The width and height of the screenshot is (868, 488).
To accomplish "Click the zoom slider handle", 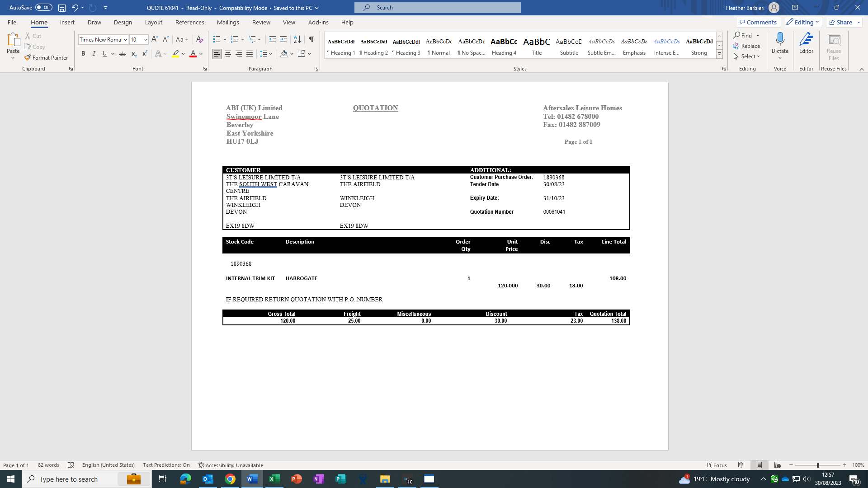I will pos(817,465).
